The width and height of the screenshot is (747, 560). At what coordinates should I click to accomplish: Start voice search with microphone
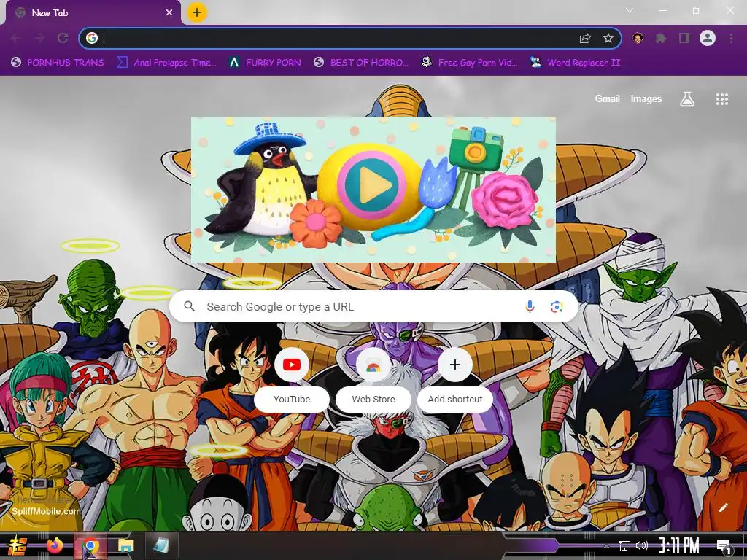pyautogui.click(x=530, y=307)
